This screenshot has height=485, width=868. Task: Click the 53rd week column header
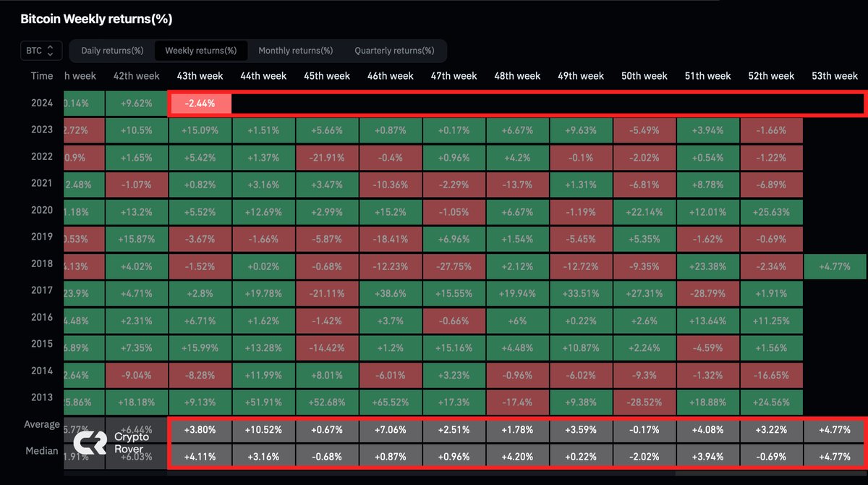(835, 76)
